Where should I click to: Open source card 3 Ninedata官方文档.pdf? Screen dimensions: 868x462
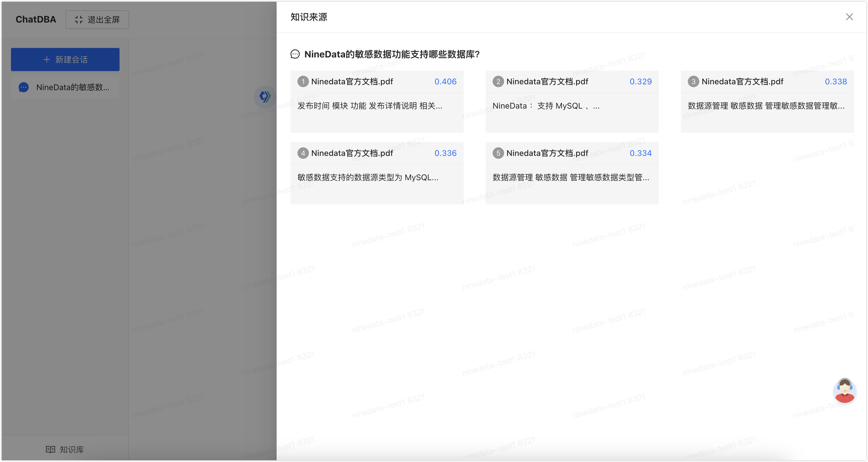pos(767,101)
